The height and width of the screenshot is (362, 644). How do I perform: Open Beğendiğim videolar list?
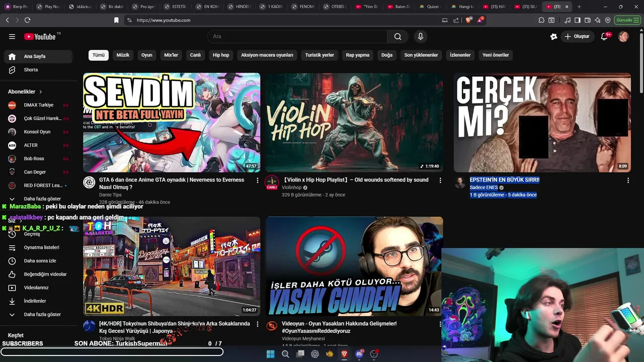38,274
